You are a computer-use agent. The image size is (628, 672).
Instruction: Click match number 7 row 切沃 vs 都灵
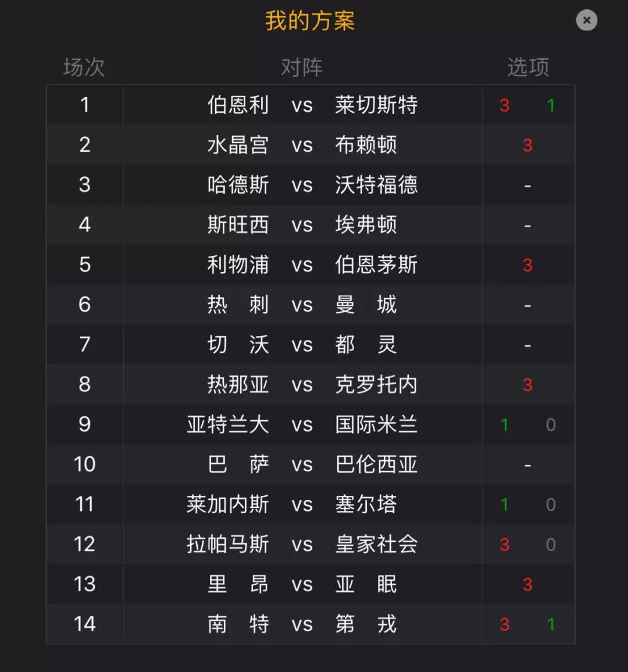(x=311, y=345)
